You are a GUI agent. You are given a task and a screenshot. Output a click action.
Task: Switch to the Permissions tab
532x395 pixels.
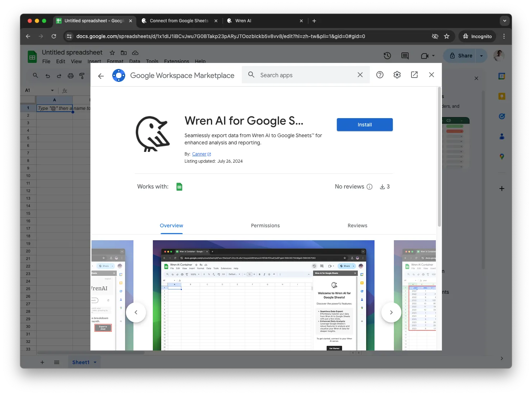click(x=265, y=226)
